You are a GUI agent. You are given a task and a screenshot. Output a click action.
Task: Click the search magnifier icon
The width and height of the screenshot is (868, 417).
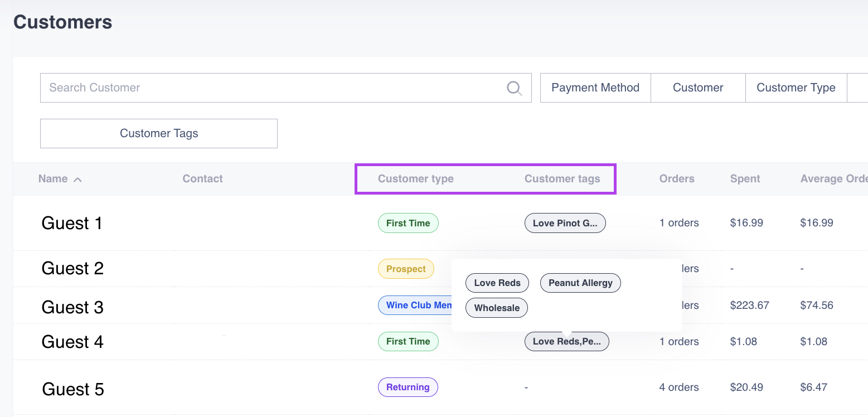pos(514,88)
